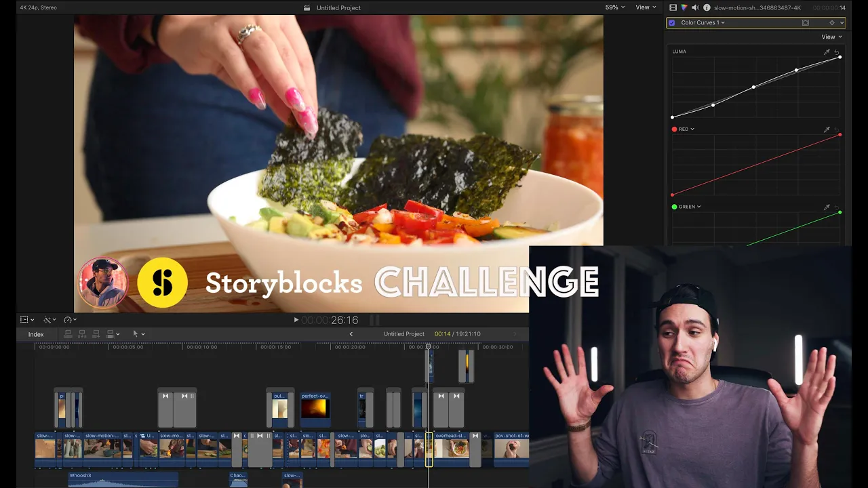Reset the RED curve
Image resolution: width=868 pixels, height=488 pixels.
tap(837, 129)
